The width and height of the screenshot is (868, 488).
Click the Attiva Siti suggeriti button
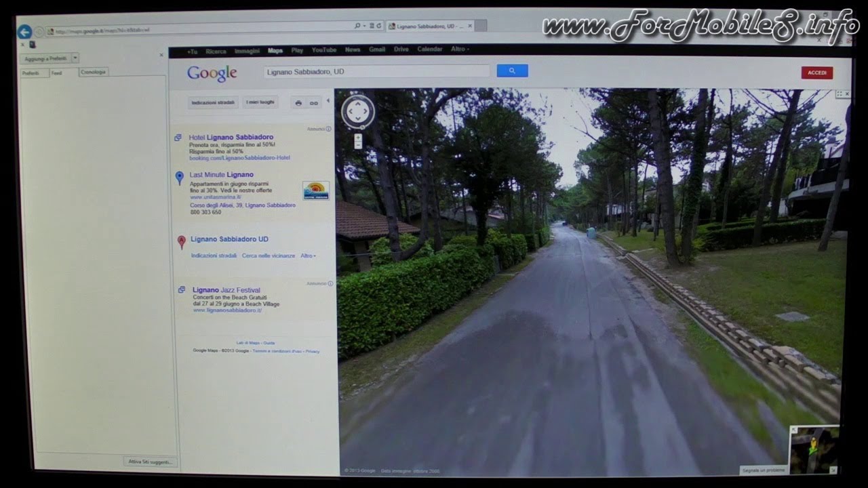click(151, 462)
